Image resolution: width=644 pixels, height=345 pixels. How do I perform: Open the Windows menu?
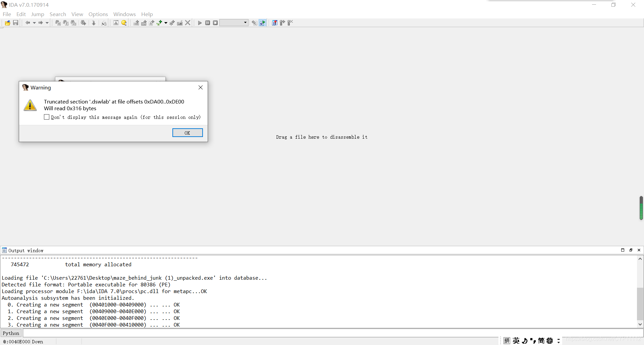tap(124, 14)
